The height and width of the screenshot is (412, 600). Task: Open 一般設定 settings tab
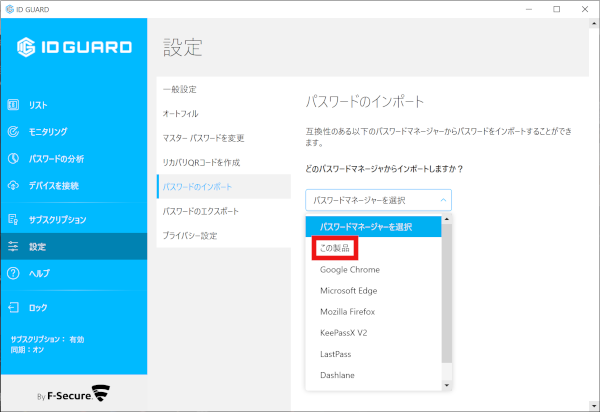click(x=223, y=89)
